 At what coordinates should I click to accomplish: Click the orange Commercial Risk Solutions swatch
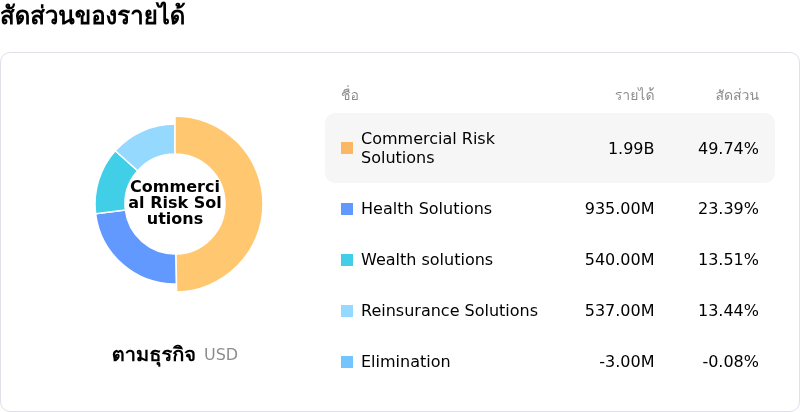pos(347,148)
